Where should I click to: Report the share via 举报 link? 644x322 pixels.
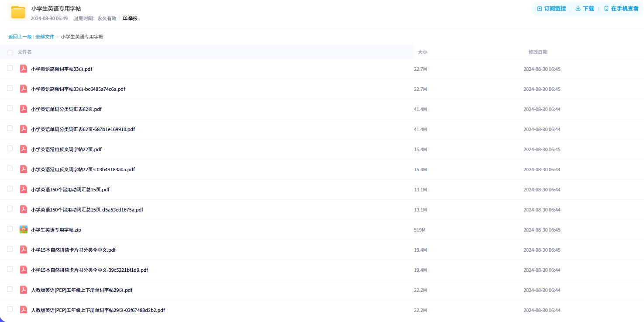131,18
